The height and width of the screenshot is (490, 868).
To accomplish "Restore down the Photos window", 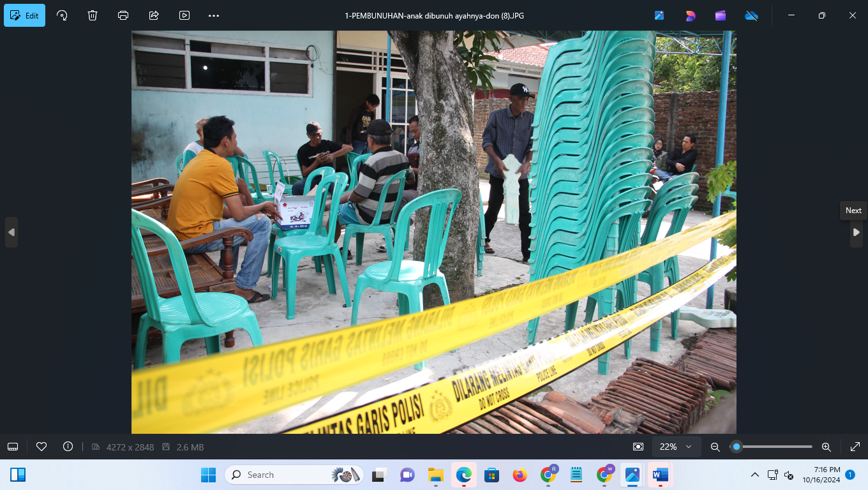I will (822, 15).
